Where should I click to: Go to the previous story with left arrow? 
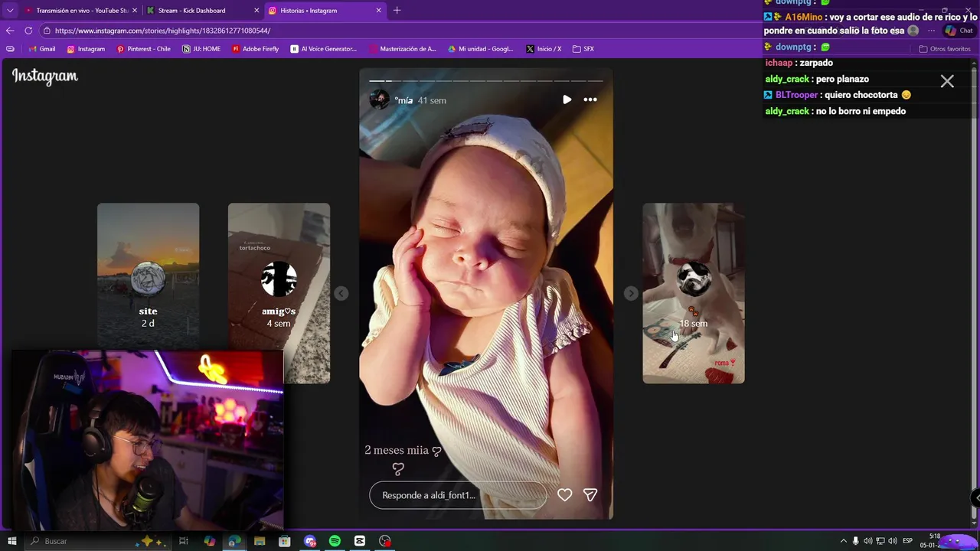pos(341,293)
